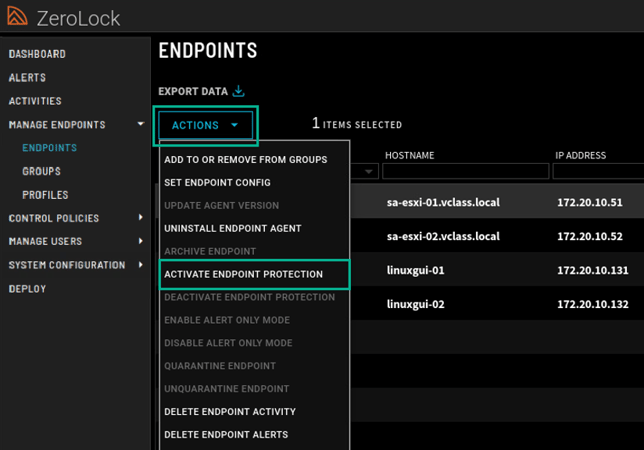Screen dimensions: 644x450
Task: Open the Actions dropdown button
Action: point(205,125)
